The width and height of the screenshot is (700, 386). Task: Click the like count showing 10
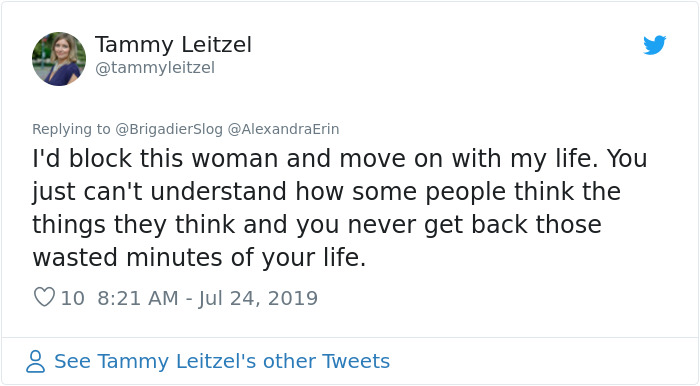72,298
